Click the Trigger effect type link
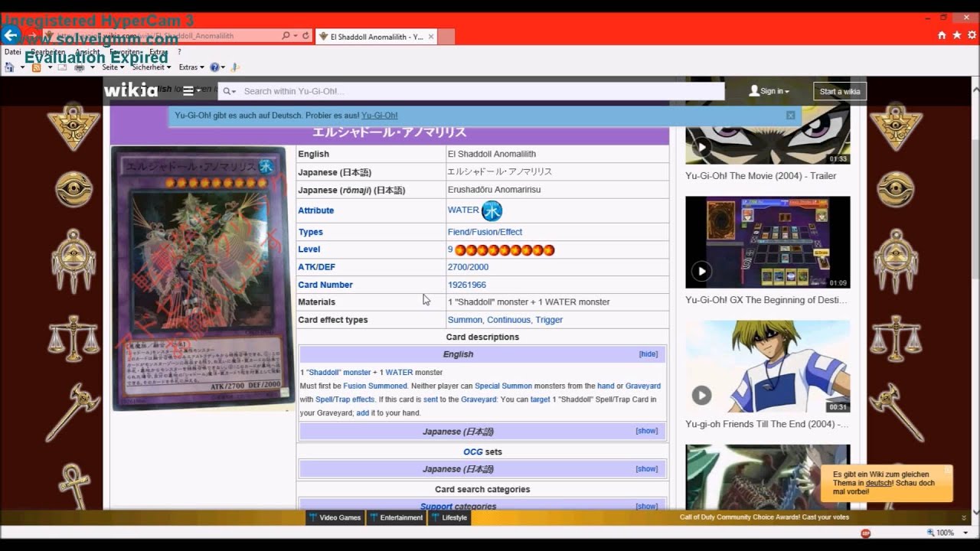This screenshot has height=551, width=980. pos(549,320)
